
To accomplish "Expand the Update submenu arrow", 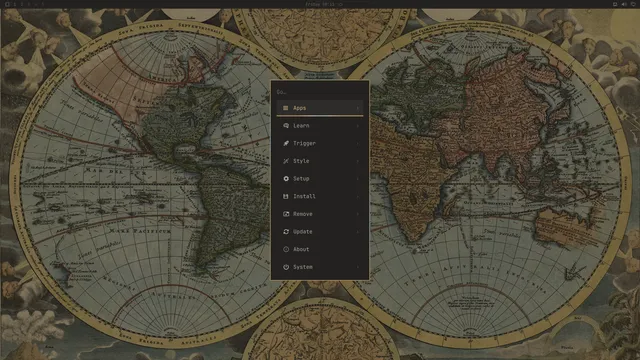I will 358,232.
